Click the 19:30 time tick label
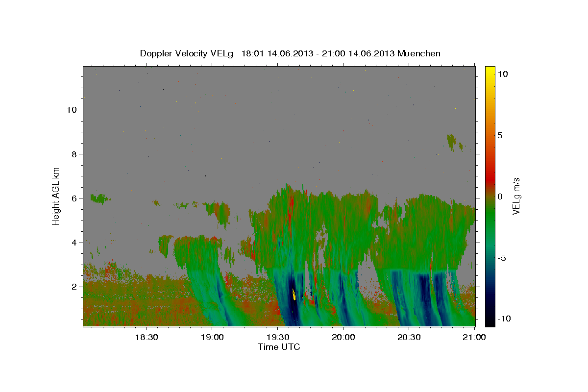This screenshot has width=588, height=392. point(278,337)
